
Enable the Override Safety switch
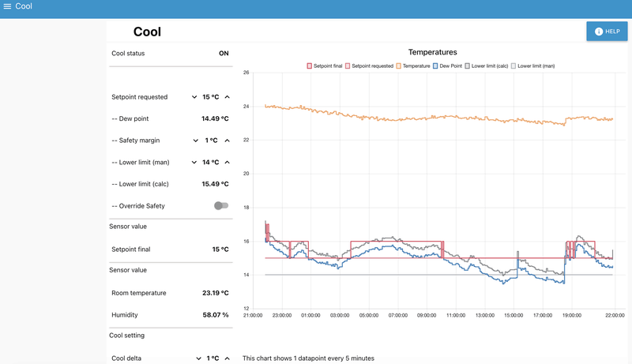tap(221, 206)
